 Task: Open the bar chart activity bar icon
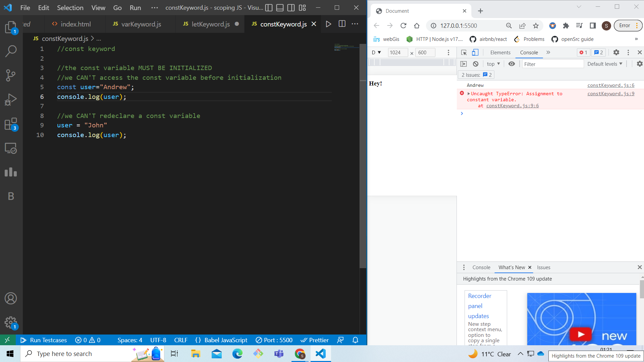pos(11,172)
